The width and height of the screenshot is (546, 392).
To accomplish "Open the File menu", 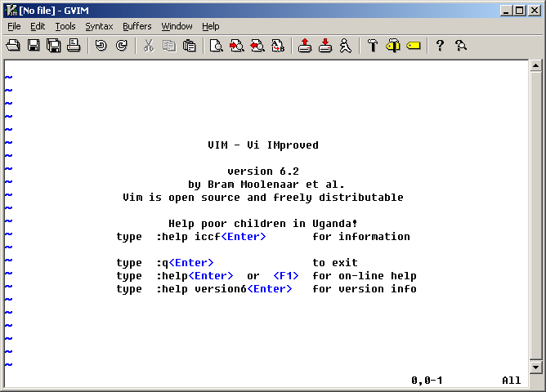I will click(x=14, y=26).
